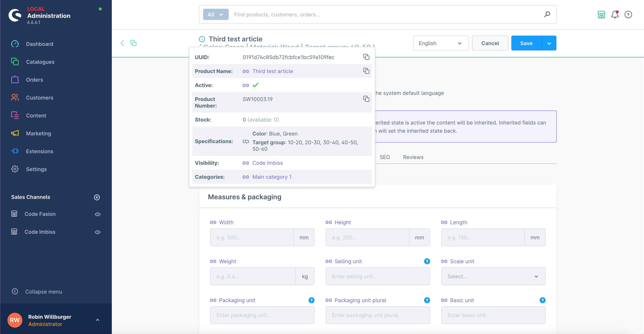
Task: Toggle inheritance for Height field
Action: pos(329,222)
